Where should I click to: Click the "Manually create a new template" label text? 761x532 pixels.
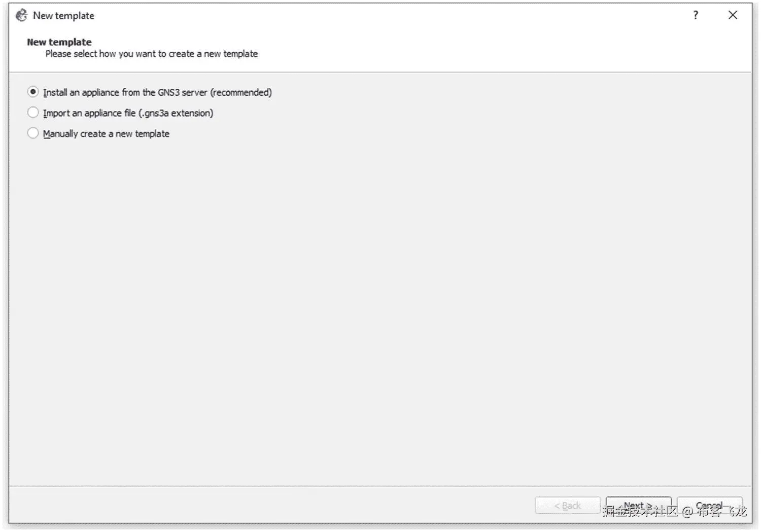(x=106, y=134)
